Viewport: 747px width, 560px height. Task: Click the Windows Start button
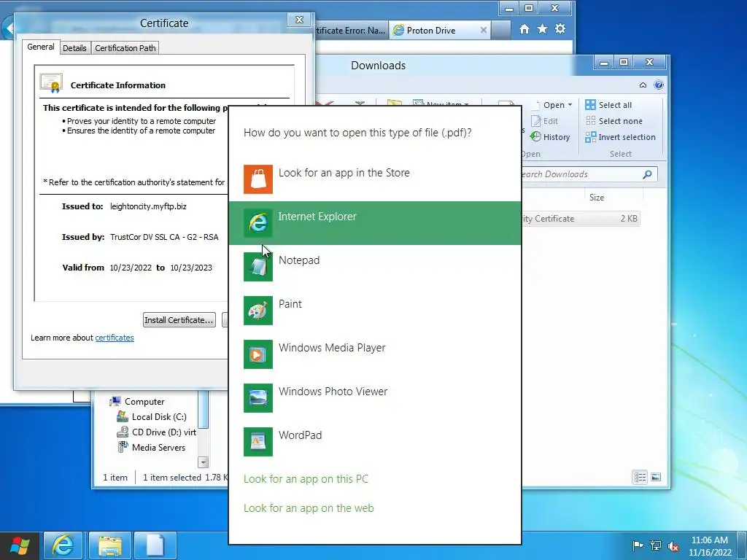(x=20, y=545)
